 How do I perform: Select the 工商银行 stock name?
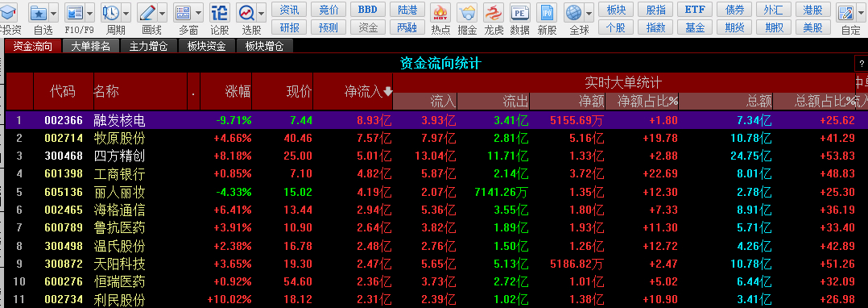pyautogui.click(x=119, y=174)
